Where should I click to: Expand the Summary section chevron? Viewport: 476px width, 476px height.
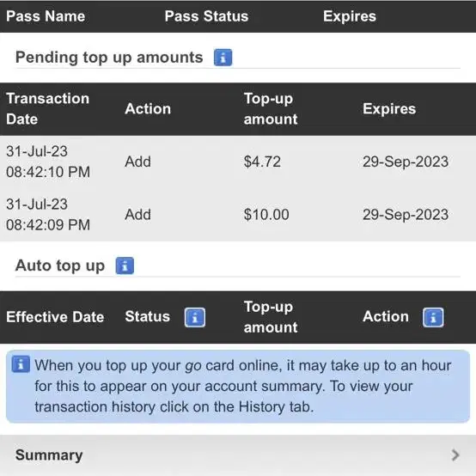tap(455, 455)
